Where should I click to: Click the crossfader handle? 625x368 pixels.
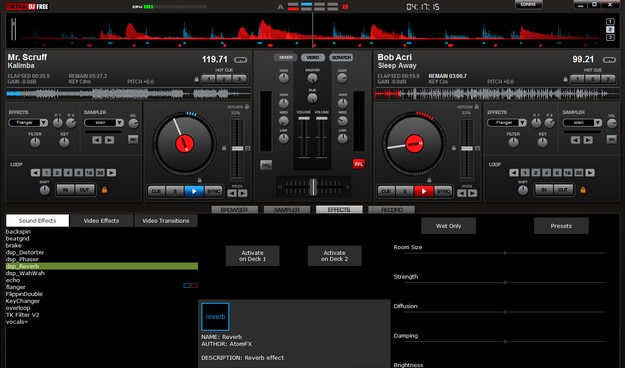[313, 187]
